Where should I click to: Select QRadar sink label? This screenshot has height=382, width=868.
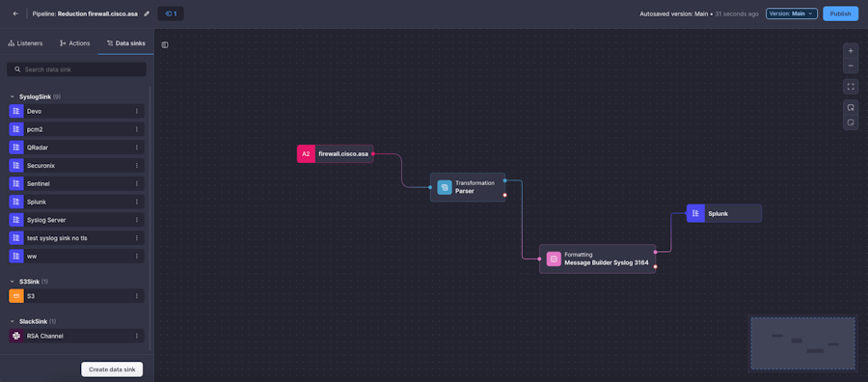click(x=38, y=148)
